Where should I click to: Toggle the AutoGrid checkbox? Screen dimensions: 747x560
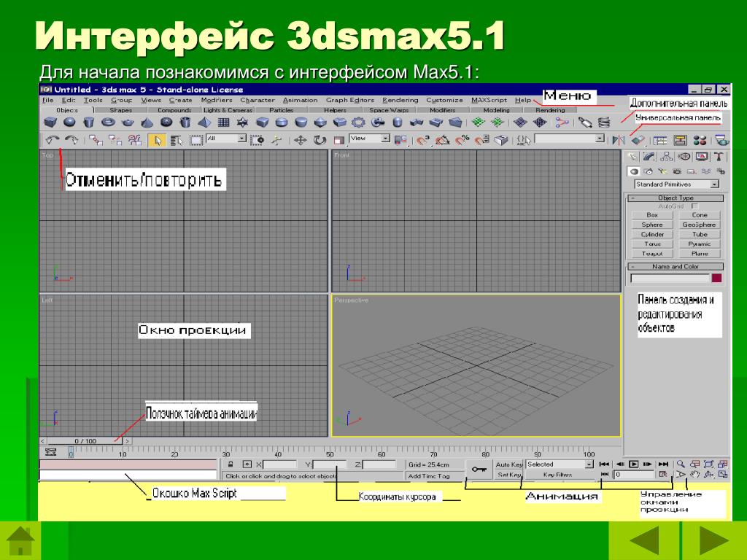click(694, 206)
